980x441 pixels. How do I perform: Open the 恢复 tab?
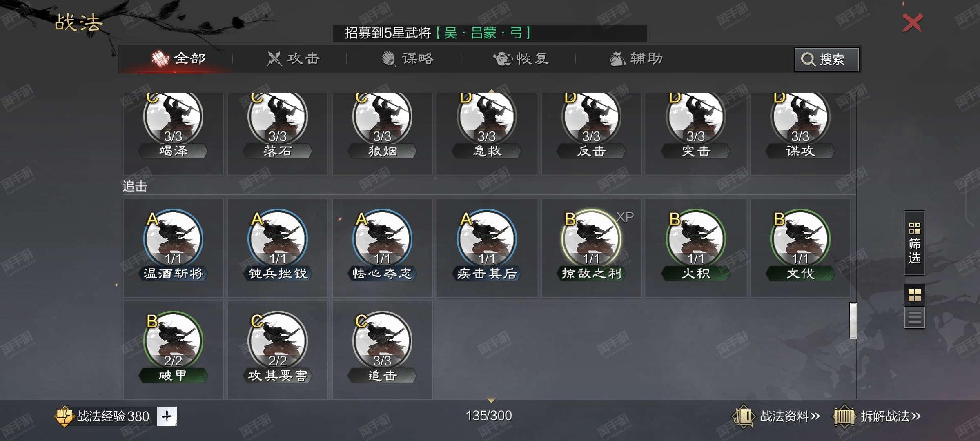pos(521,59)
